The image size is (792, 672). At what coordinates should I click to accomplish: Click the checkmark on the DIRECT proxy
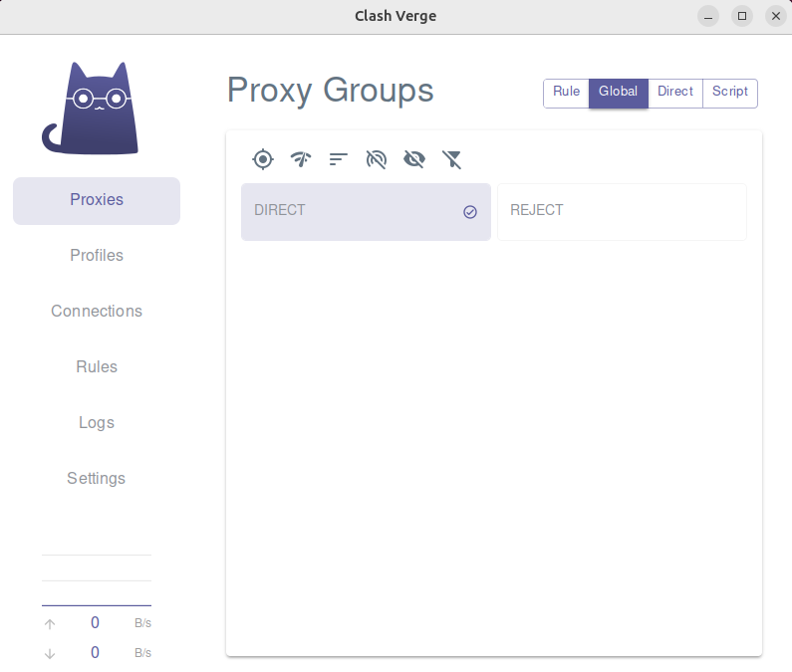pyautogui.click(x=470, y=212)
